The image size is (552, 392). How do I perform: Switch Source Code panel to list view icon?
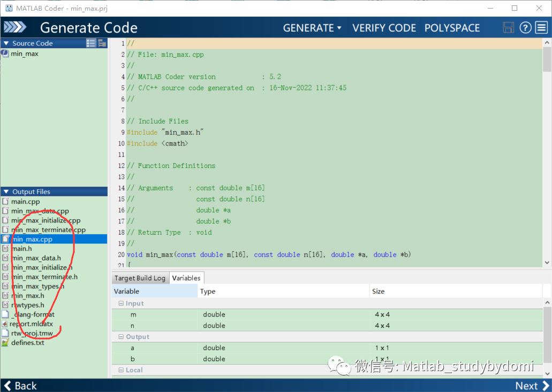(x=91, y=43)
